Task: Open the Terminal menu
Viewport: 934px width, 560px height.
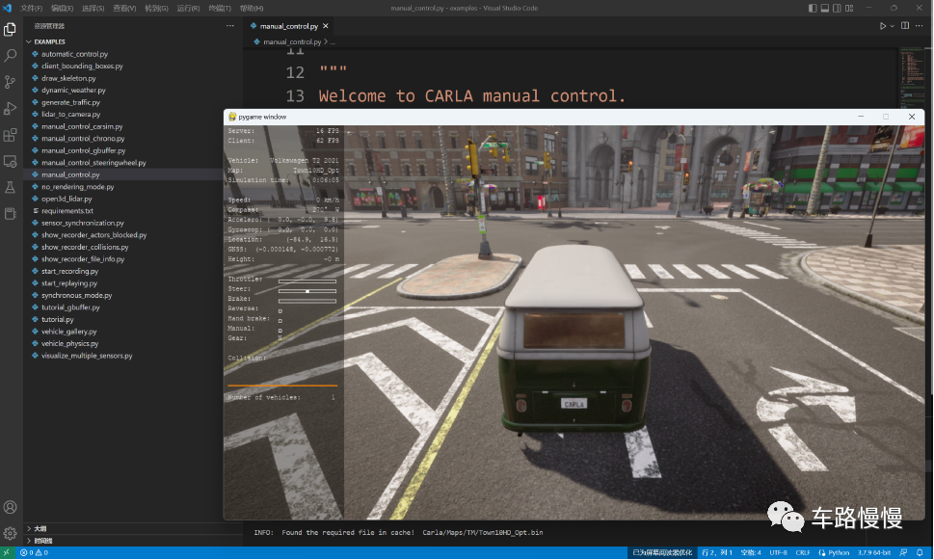Action: 220,9
